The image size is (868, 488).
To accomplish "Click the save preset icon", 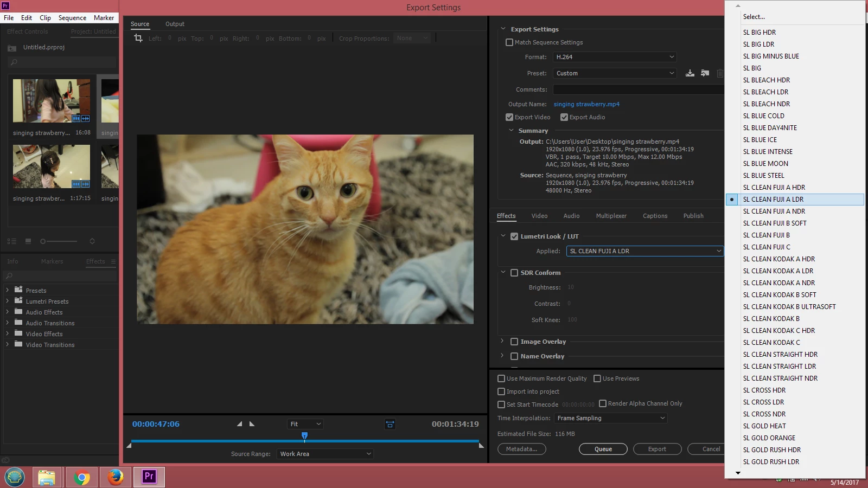I will coord(690,73).
